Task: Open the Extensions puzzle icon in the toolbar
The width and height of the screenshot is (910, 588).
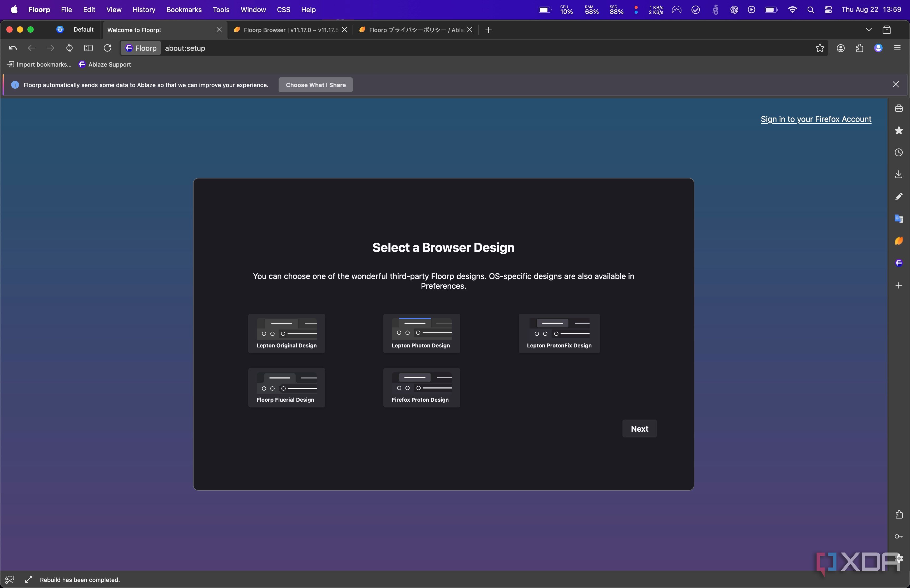Action: [860, 48]
